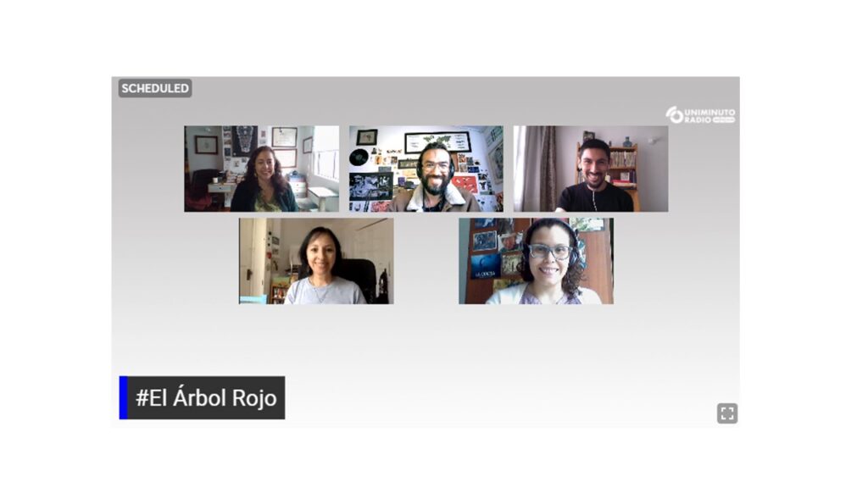
Task: Select the man in black t-shirt video
Action: click(x=591, y=169)
